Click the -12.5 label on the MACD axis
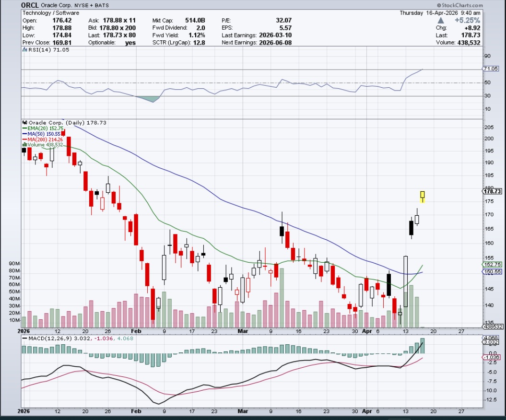Screen dimensions: 506x420 point(491,400)
